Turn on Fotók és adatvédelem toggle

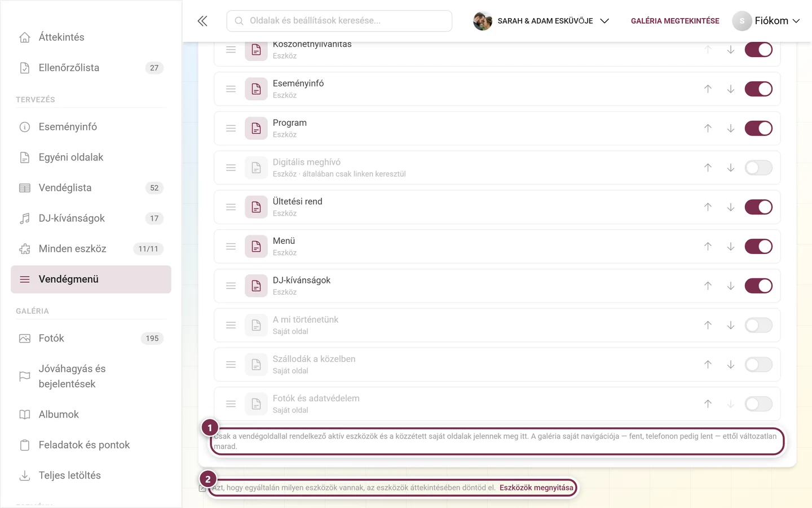tap(758, 404)
